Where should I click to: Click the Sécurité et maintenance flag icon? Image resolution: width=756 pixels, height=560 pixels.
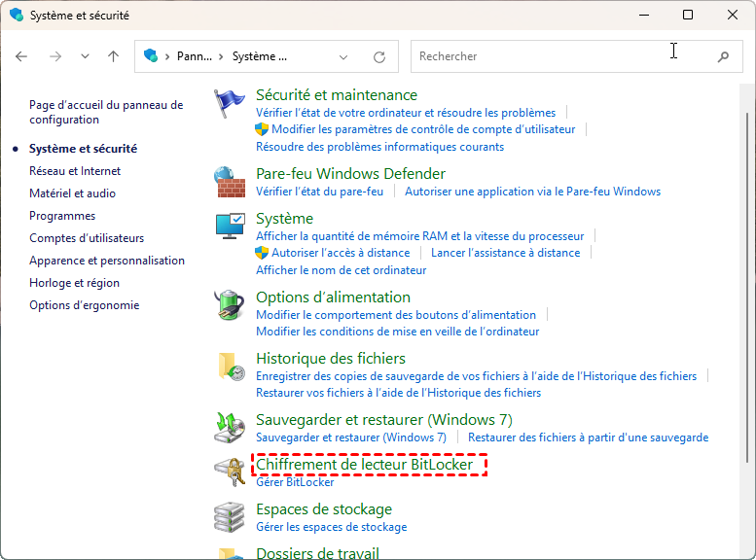point(229,103)
